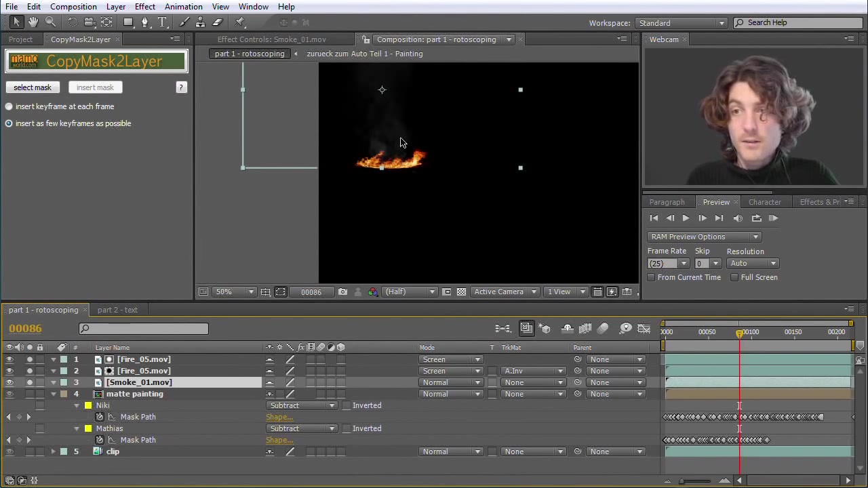
Task: Switch to part 2 - text tab
Action: pyautogui.click(x=117, y=310)
